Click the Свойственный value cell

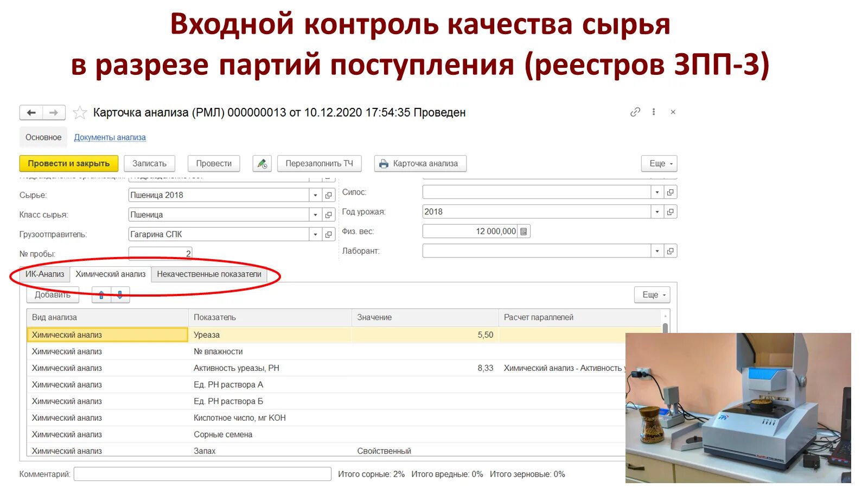[x=425, y=451]
